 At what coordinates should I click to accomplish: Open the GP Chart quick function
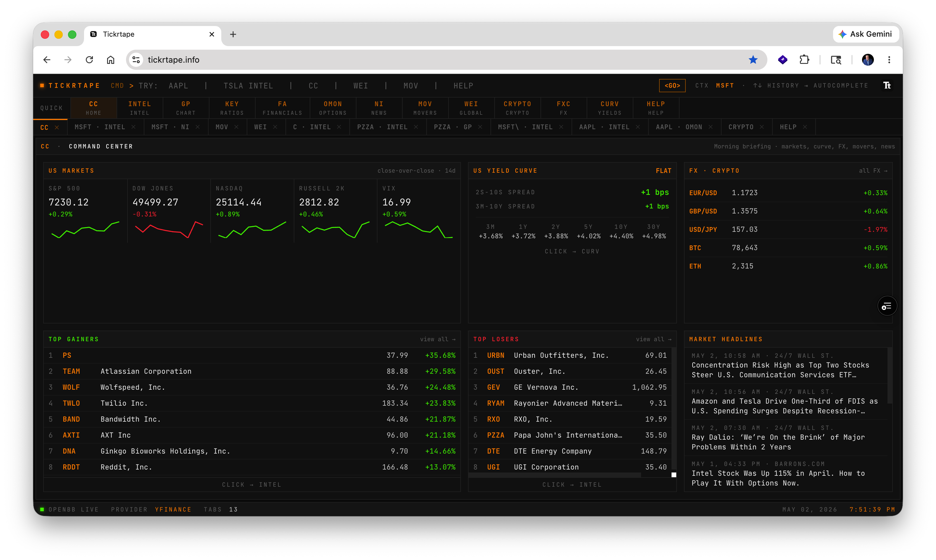[186, 108]
